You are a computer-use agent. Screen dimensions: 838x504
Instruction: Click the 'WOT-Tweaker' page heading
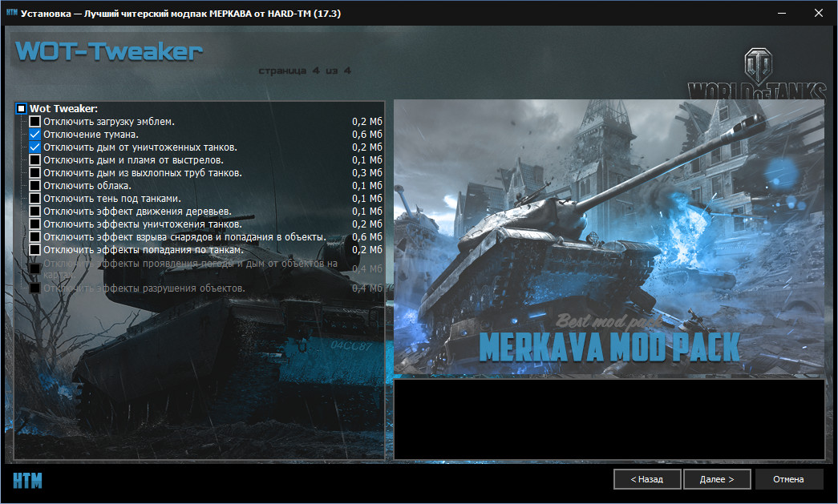point(109,52)
